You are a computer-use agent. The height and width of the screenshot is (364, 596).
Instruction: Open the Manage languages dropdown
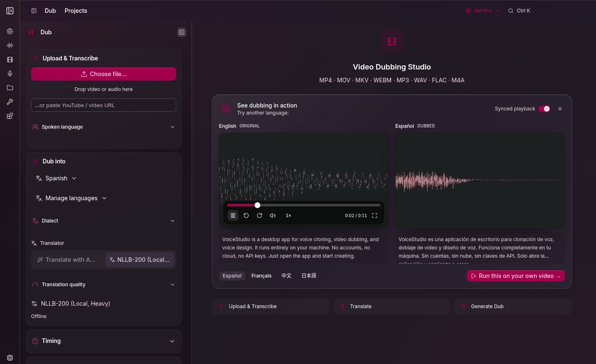click(x=71, y=198)
